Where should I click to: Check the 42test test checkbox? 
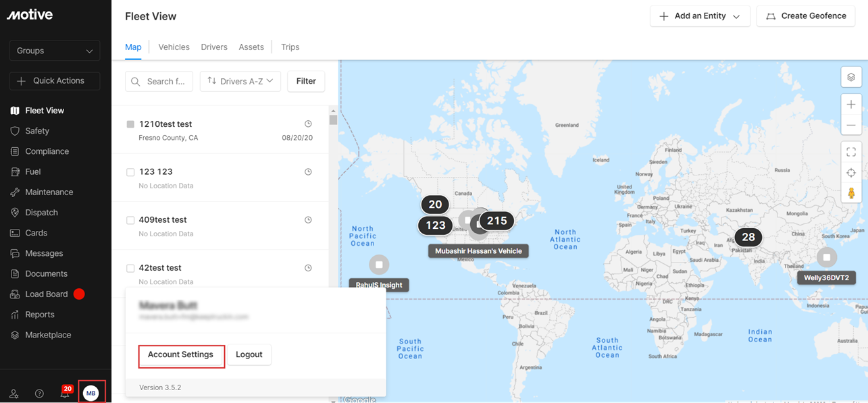click(x=130, y=268)
